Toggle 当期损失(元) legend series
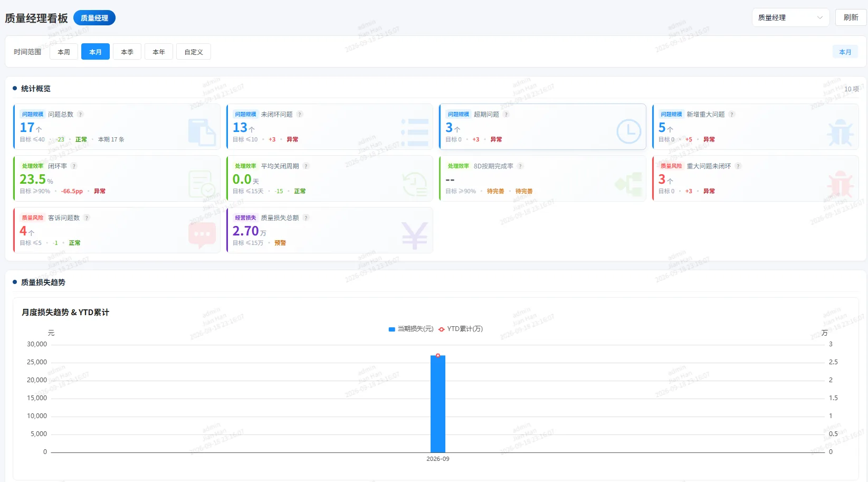Screen dimensions: 868x482 pos(411,329)
